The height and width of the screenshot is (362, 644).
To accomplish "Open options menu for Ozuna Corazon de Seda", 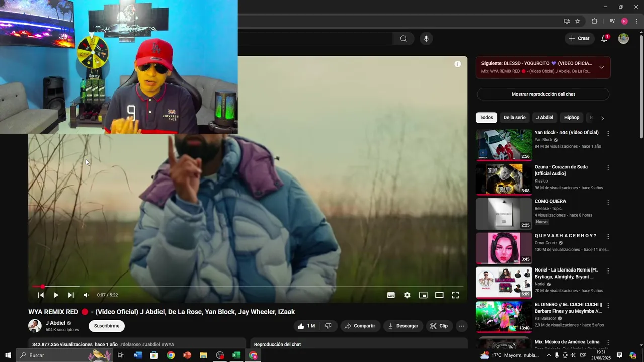I will point(608,168).
